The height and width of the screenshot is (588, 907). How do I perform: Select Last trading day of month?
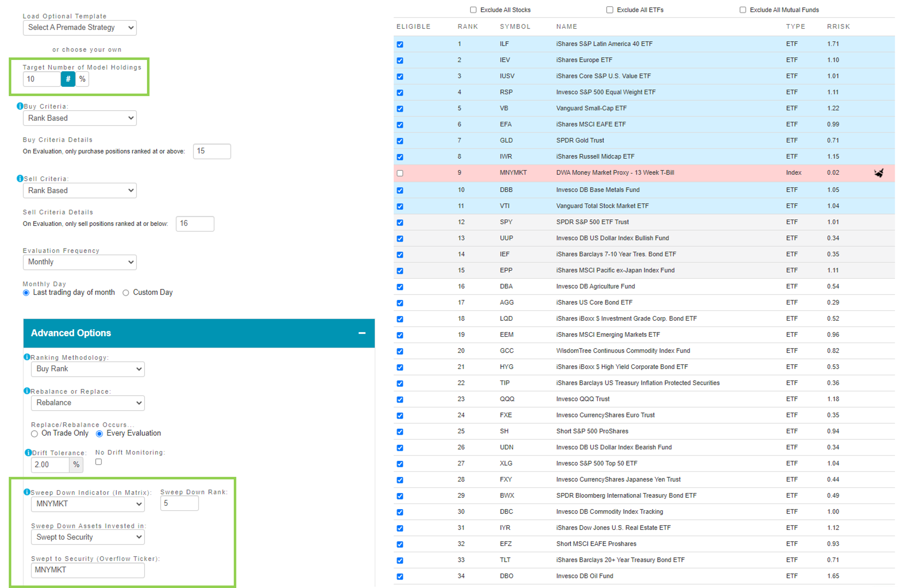pos(26,293)
